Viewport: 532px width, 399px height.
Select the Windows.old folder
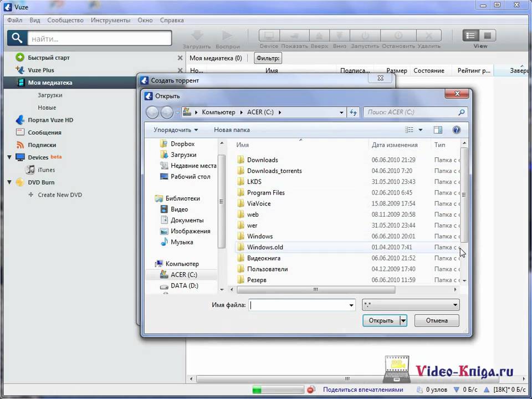265,247
